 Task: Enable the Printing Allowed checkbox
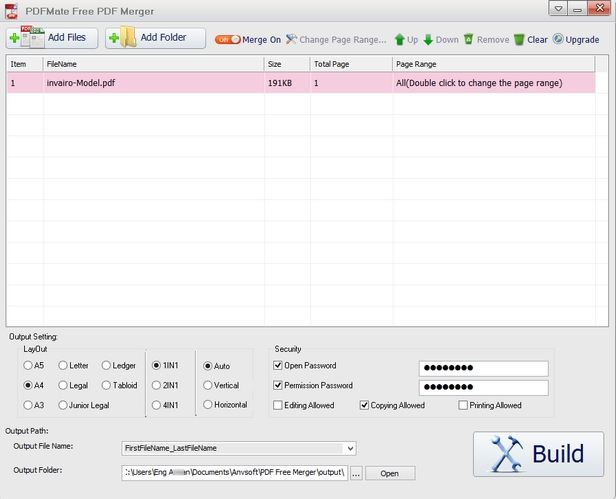pos(463,405)
